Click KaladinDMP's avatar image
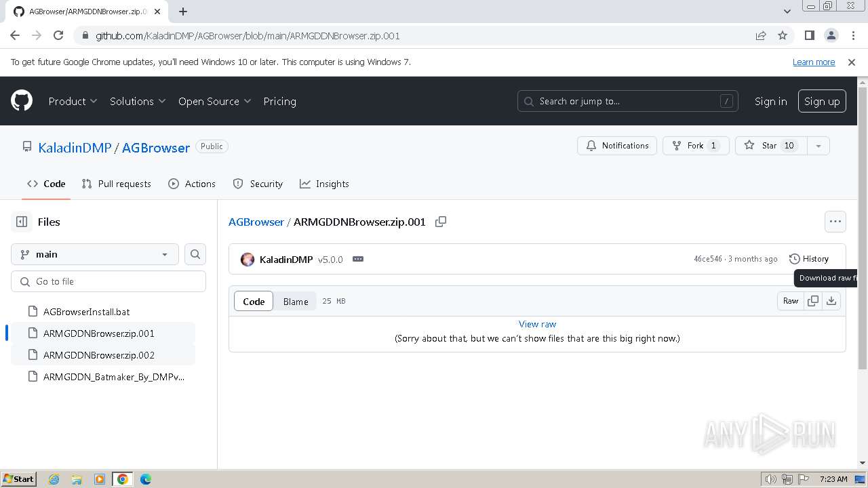The height and width of the screenshot is (488, 868). [x=248, y=260]
